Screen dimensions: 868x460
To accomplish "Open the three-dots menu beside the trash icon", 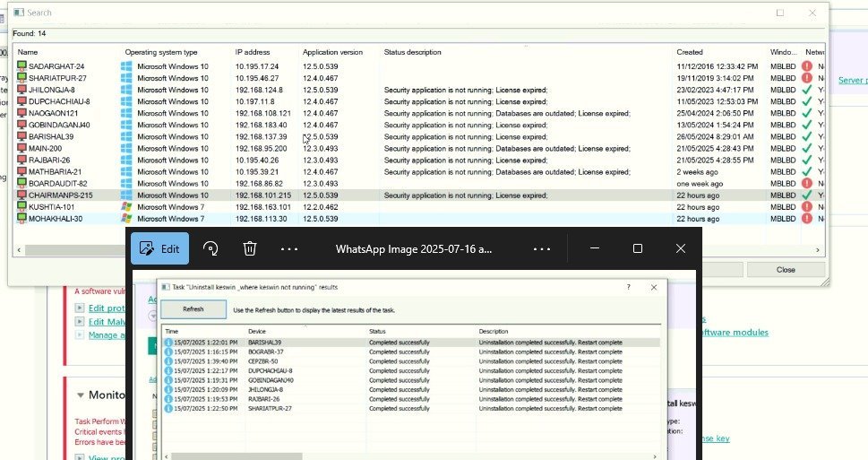I will click(x=289, y=249).
